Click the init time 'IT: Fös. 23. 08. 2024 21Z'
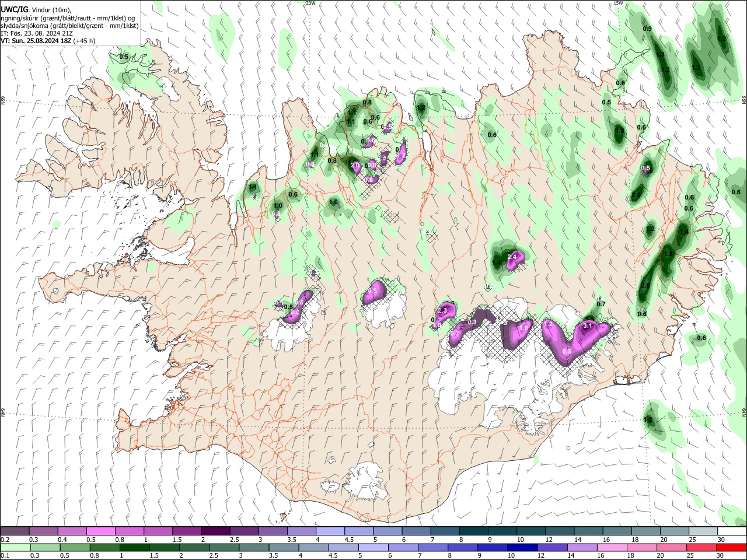747x560 pixels. click(x=36, y=33)
